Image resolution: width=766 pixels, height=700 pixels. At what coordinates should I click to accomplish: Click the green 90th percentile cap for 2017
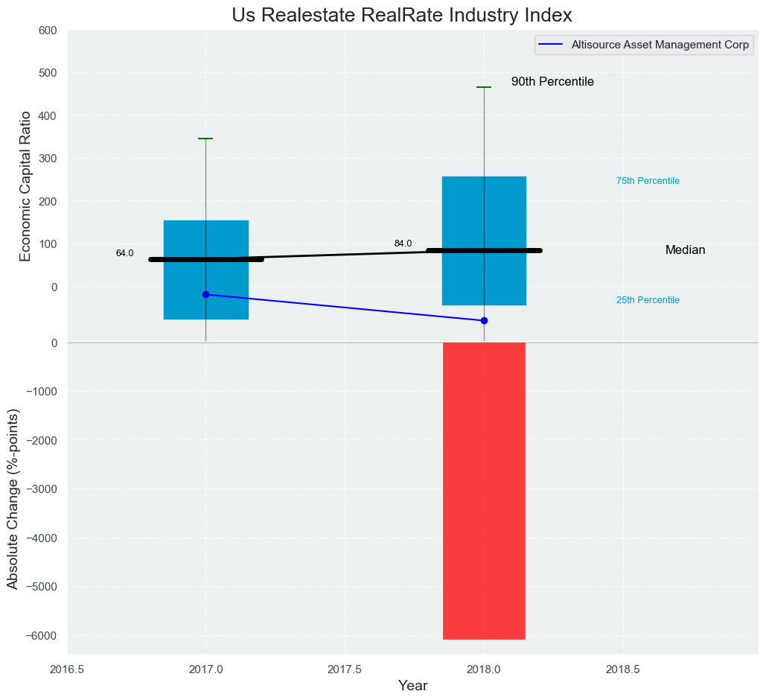point(205,139)
